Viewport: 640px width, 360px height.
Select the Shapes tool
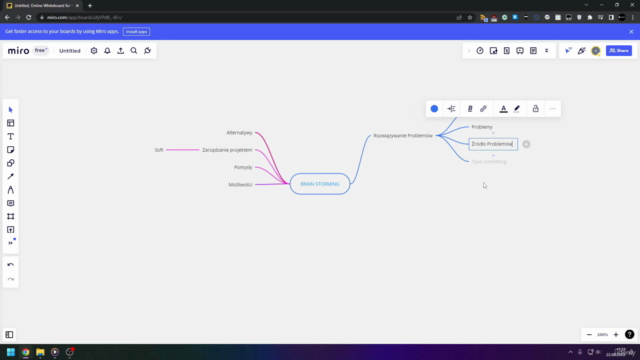(11, 163)
